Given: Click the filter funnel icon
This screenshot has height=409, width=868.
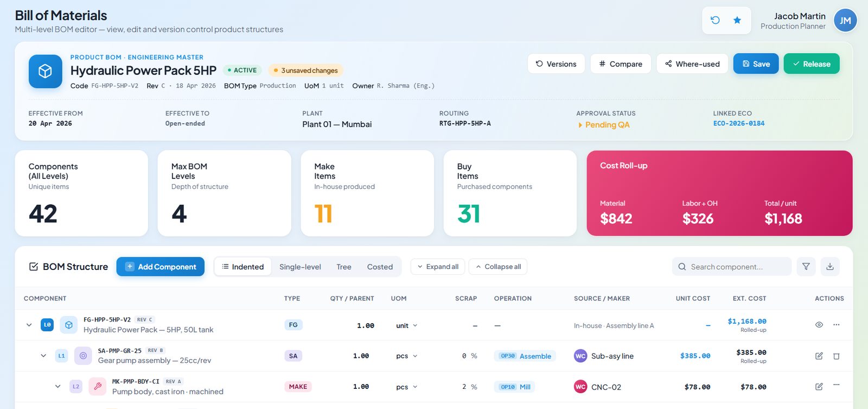Looking at the screenshot, I should click(806, 267).
